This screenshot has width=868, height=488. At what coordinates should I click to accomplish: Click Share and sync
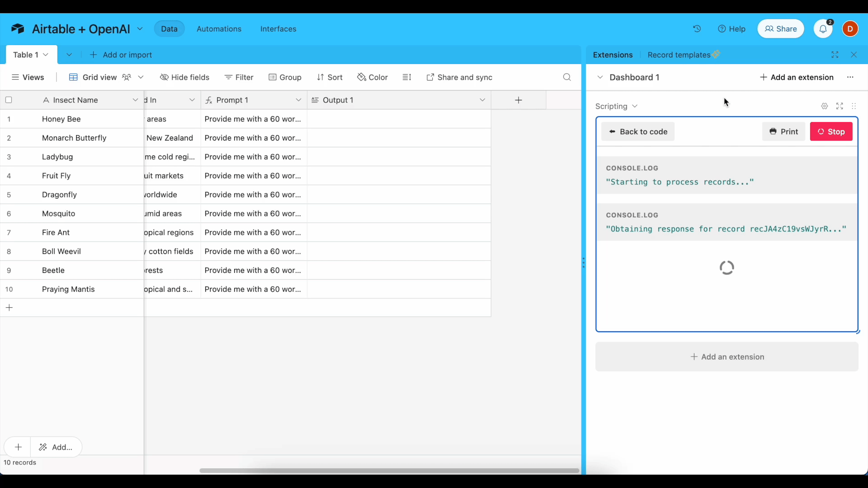pos(459,77)
